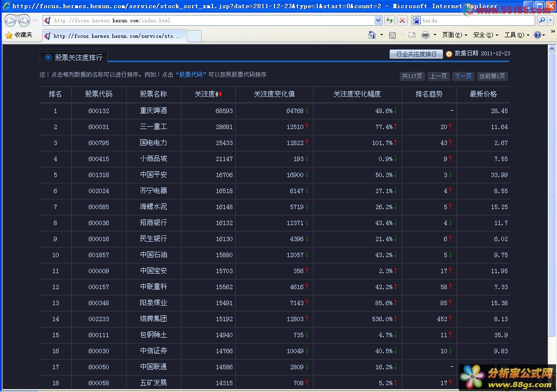Click the red Stop loading icon
The width and height of the screenshot is (557, 392).
click(402, 20)
